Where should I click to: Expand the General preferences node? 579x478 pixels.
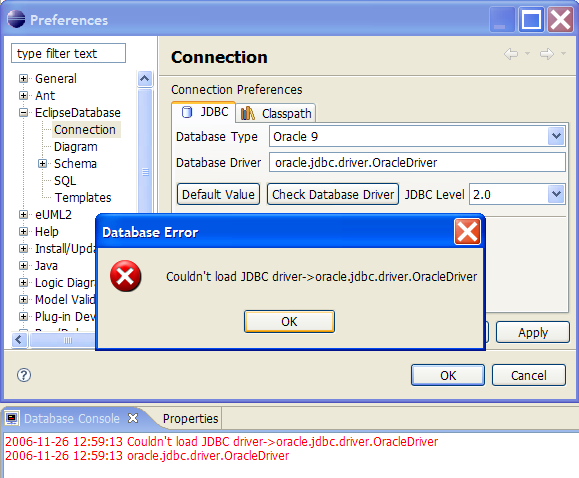click(23, 79)
